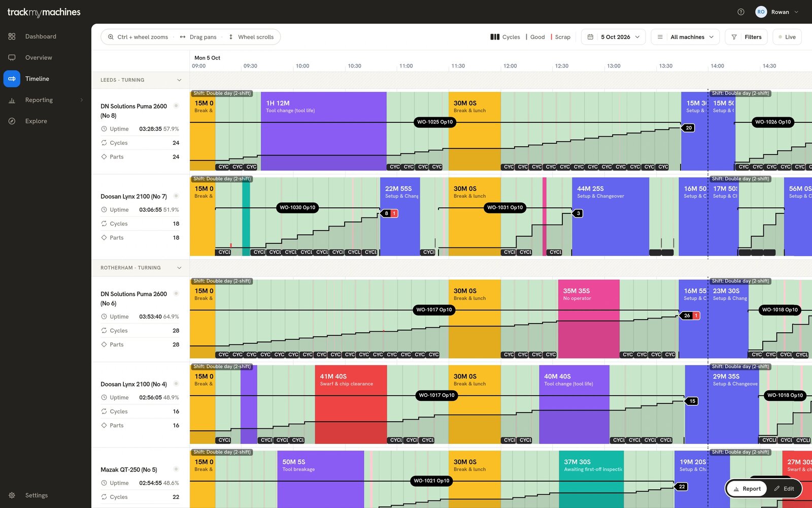Select the 1H 12M Tool change block

[x=324, y=131]
